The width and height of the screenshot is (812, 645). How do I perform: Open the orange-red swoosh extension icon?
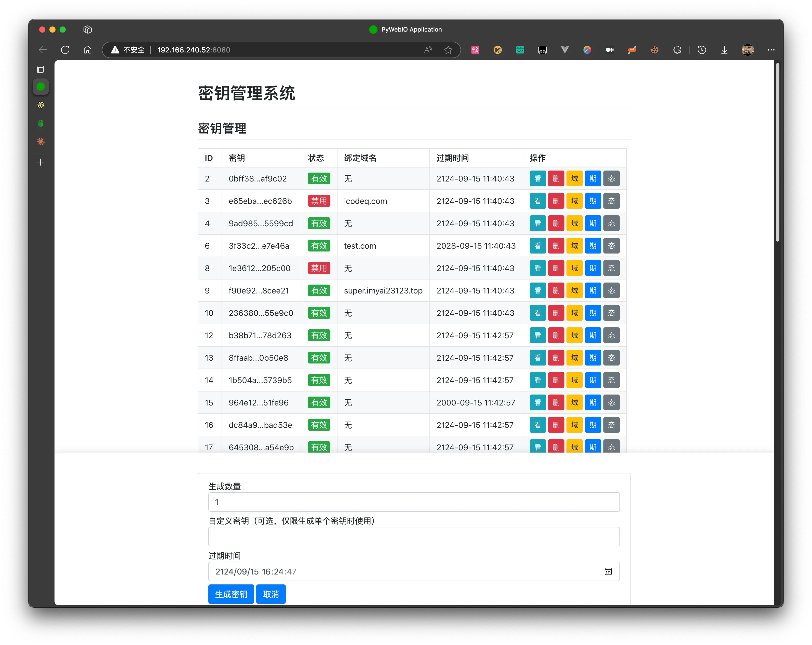(632, 50)
